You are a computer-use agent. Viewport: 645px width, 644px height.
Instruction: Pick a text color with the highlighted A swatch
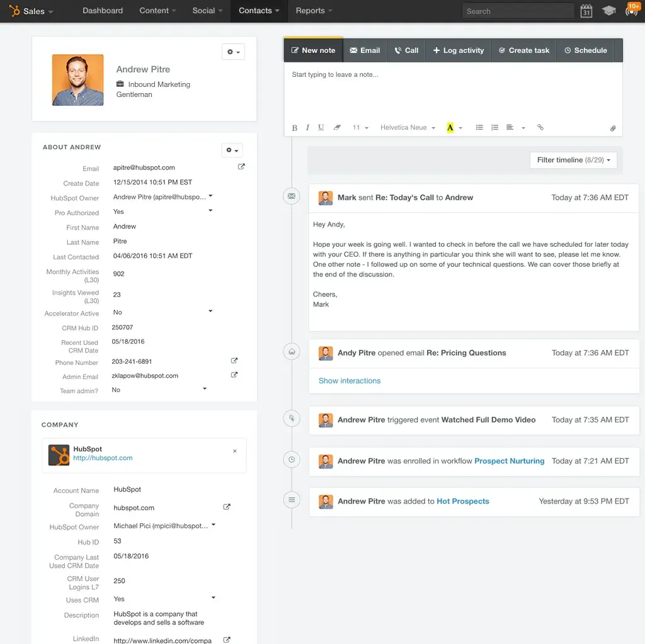(450, 127)
